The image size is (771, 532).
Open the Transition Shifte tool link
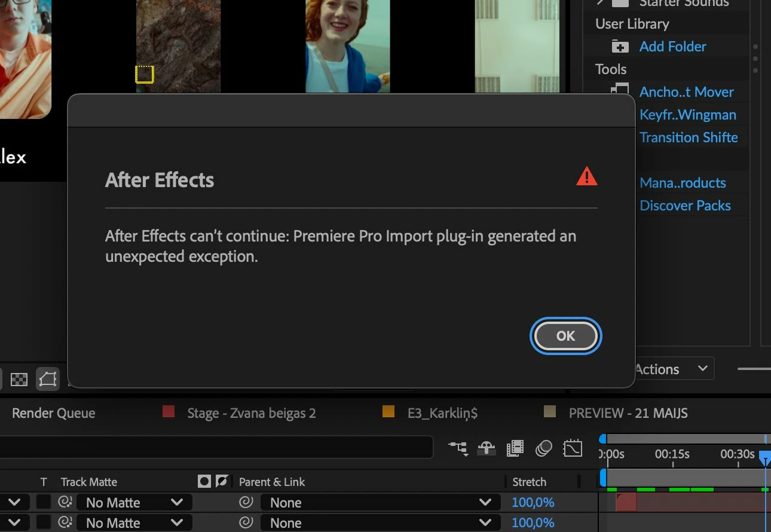tap(689, 137)
